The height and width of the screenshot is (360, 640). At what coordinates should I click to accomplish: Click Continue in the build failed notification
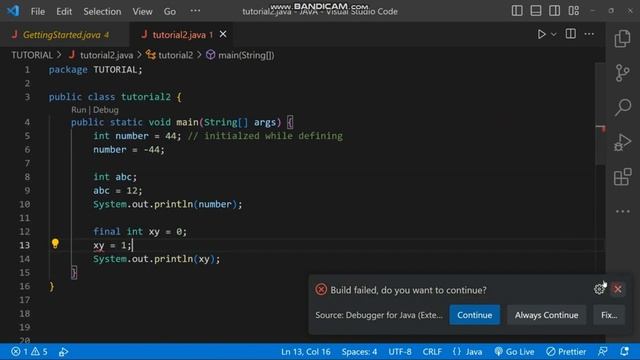pos(474,315)
